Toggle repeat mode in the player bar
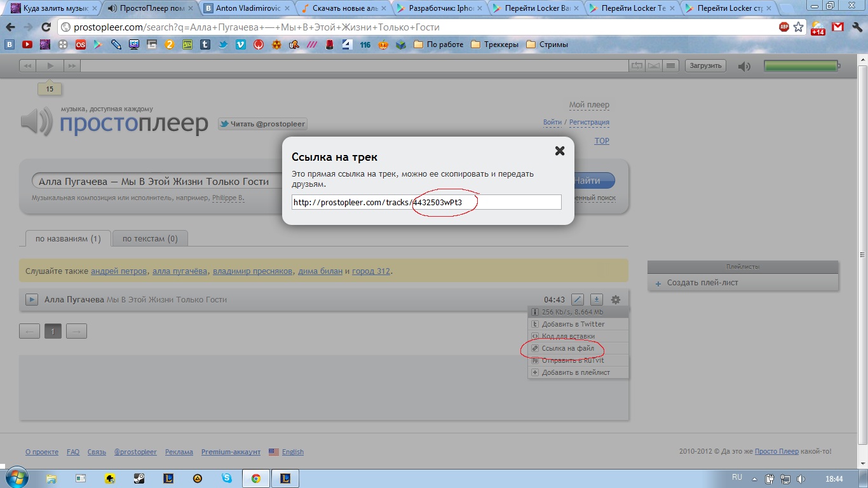The width and height of the screenshot is (868, 488). click(637, 65)
